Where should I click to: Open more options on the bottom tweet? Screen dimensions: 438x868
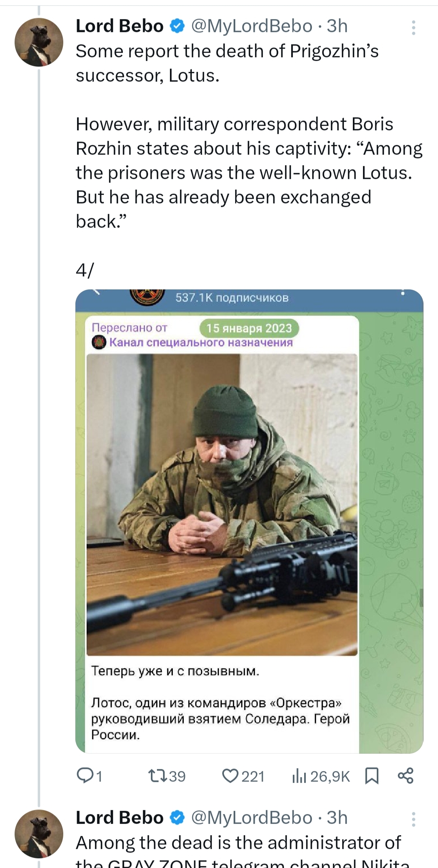(x=413, y=819)
